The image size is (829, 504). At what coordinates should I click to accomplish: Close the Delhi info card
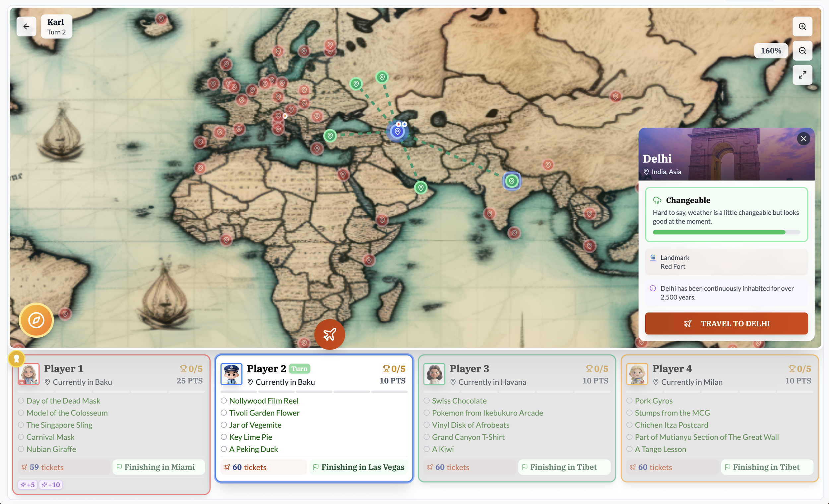pos(803,139)
